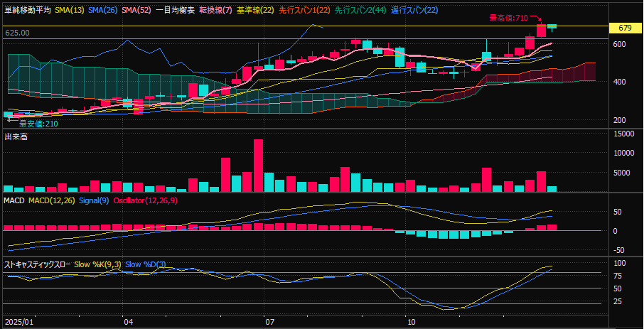The height and width of the screenshot is (329, 644).
Task: Click the 2025/01 date axis marker
Action: [19, 321]
